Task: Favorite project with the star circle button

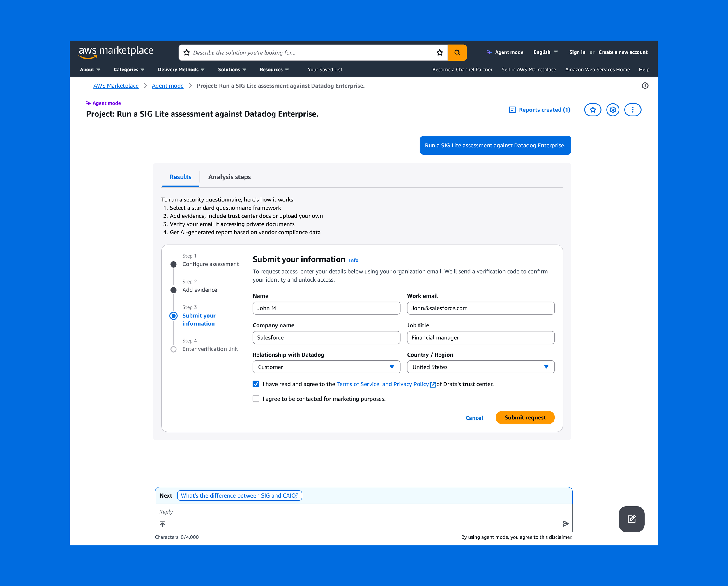Action: pyautogui.click(x=593, y=110)
